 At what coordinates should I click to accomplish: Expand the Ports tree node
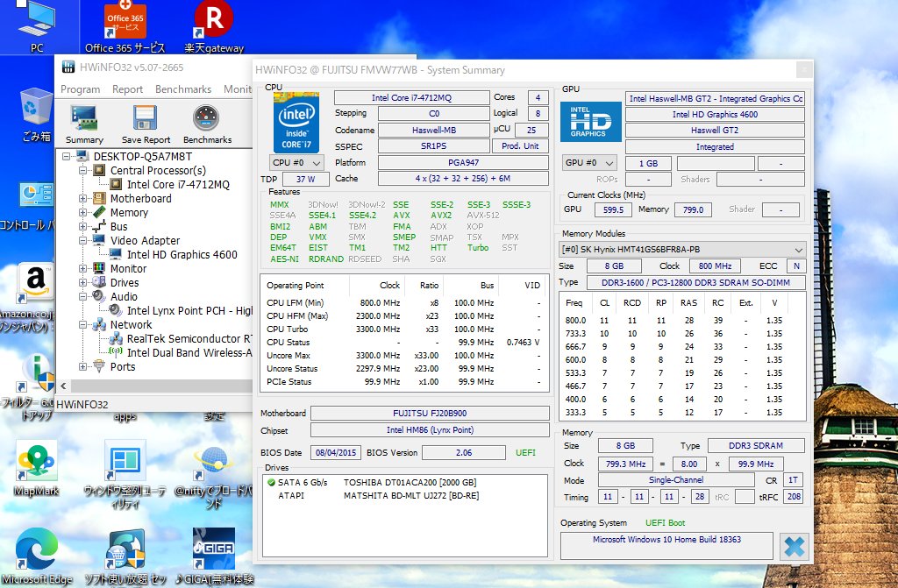pos(83,367)
